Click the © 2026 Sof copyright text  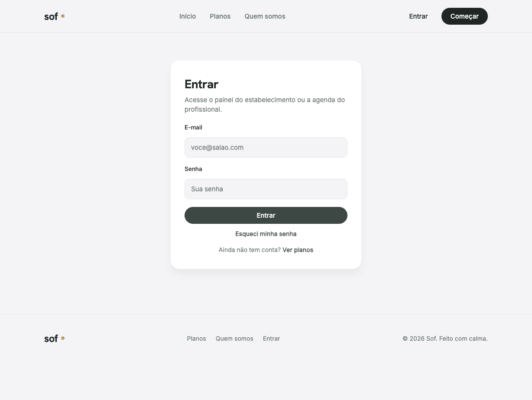pyautogui.click(x=445, y=339)
